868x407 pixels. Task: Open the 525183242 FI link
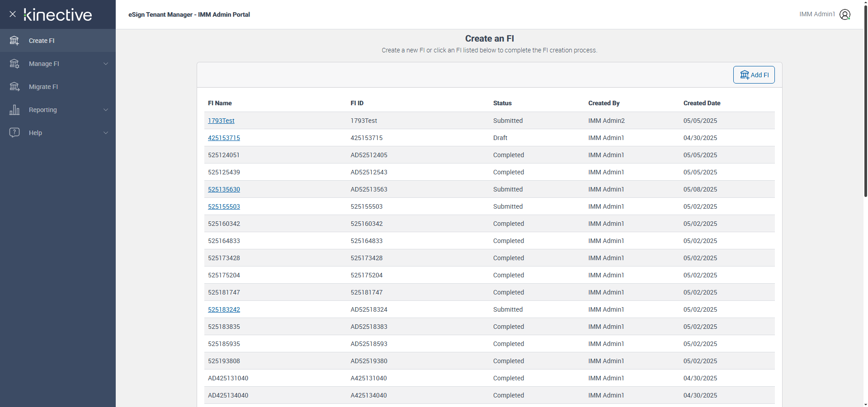click(224, 309)
